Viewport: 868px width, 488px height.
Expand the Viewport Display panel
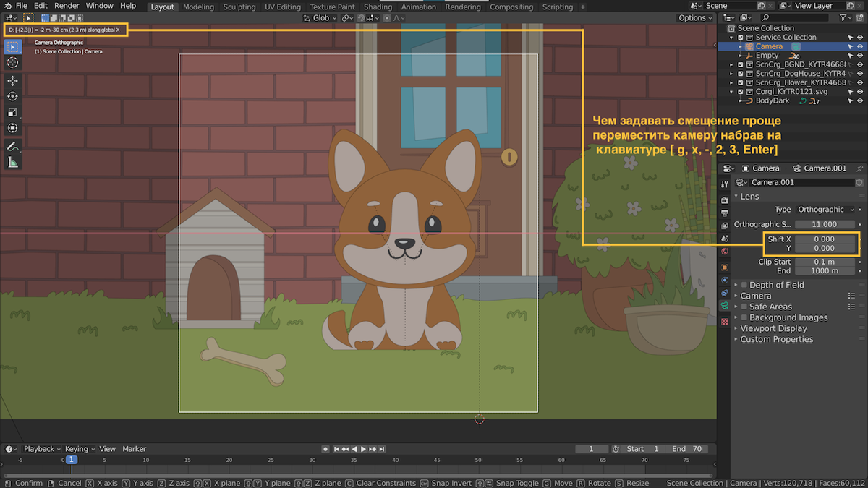(x=773, y=328)
